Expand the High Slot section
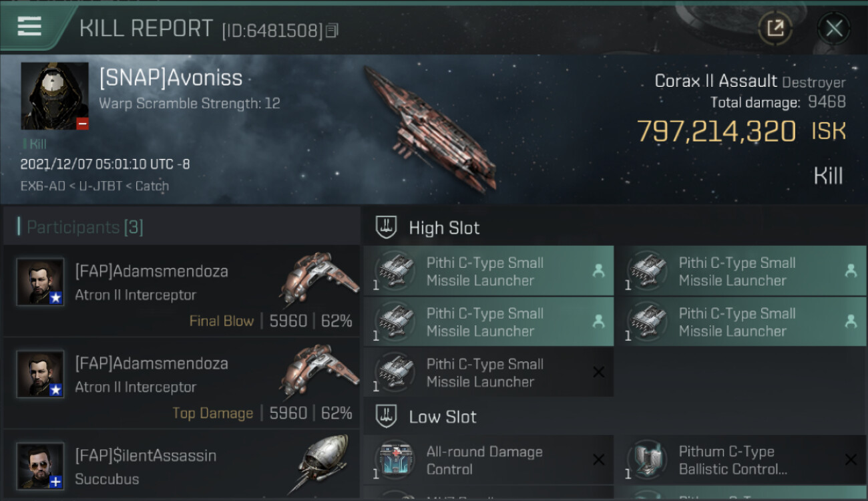Viewport: 868px width, 501px height. [x=444, y=228]
